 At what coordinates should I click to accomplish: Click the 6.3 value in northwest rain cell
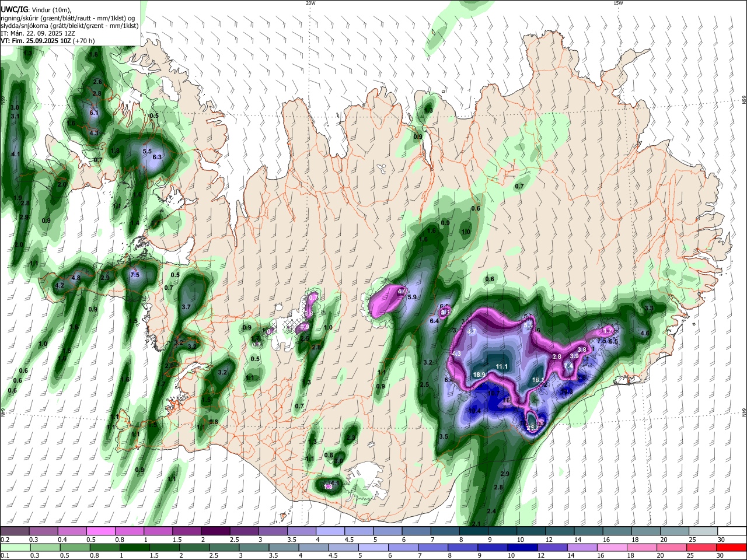point(156,157)
